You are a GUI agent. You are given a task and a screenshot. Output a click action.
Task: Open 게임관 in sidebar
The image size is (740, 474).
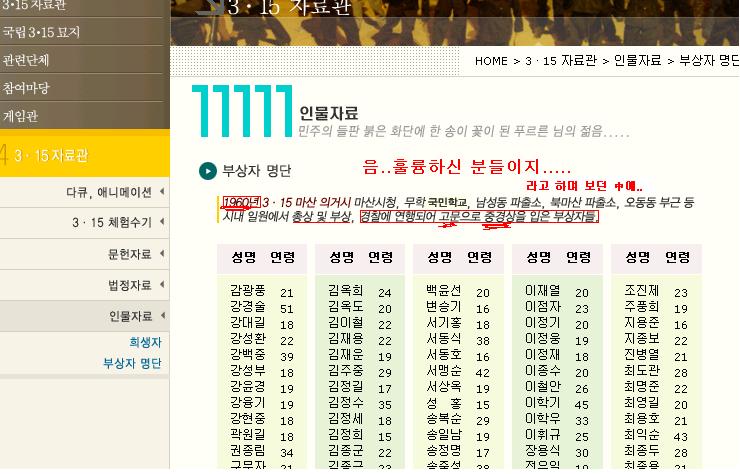tap(20, 116)
